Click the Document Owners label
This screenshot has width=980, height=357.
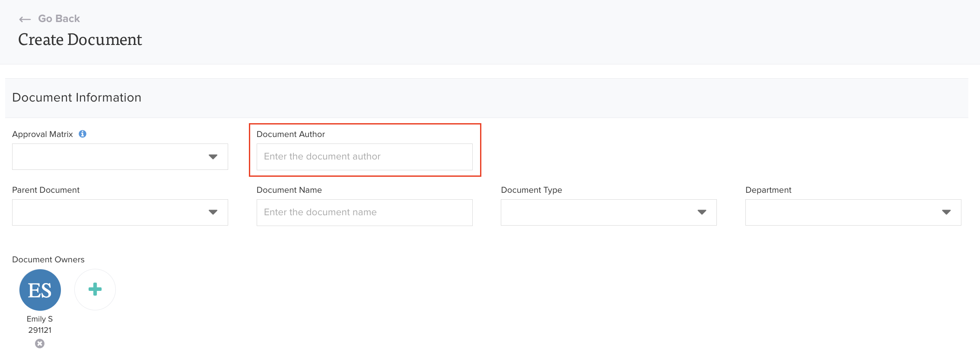coord(48,259)
